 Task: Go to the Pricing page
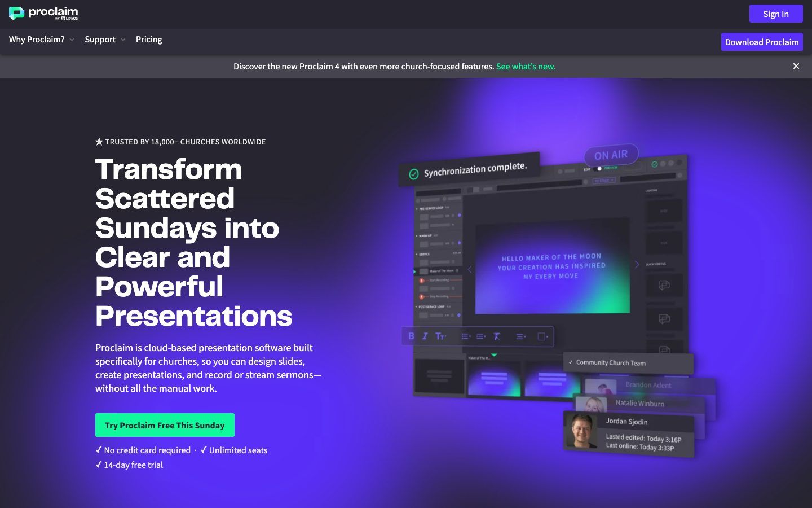149,40
